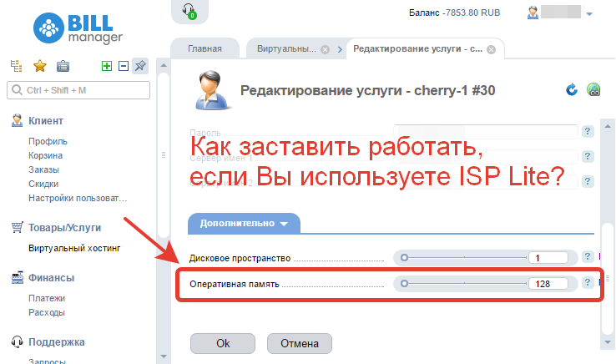Adjust the Оперативная память slider handle
Image resolution: width=616 pixels, height=364 pixels.
click(404, 283)
